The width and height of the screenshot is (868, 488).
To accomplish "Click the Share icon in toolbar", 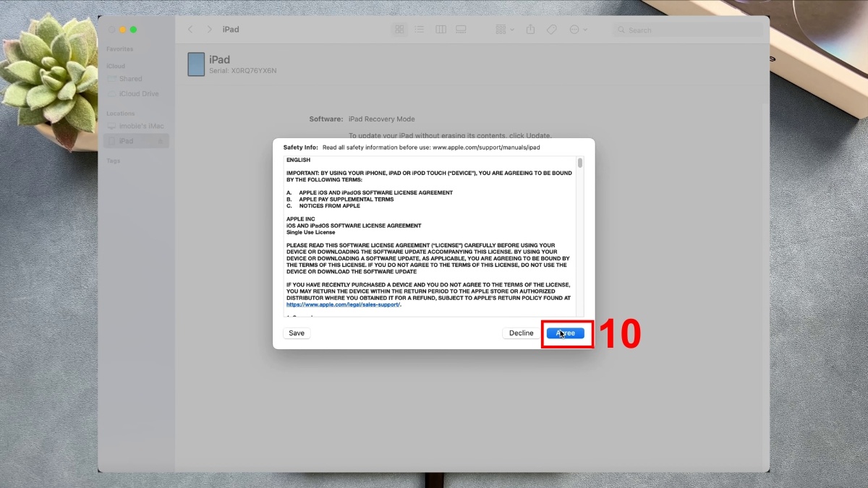I will 530,30.
